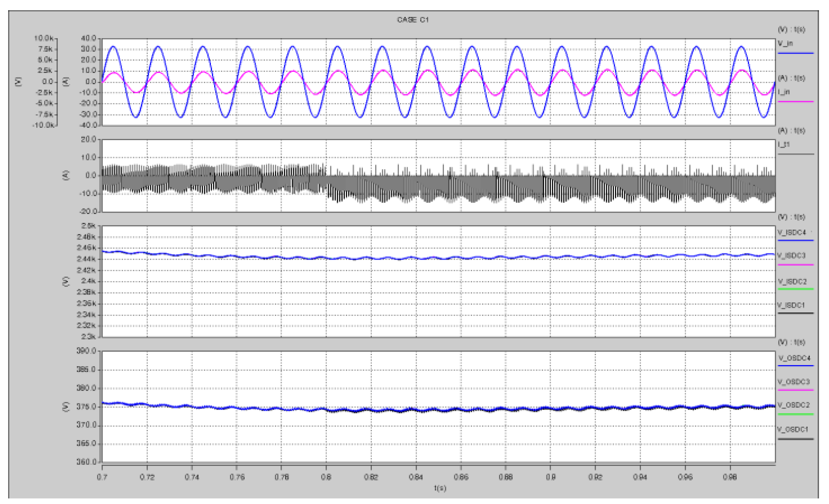829x504 pixels.
Task: Click the 375.0 y-axis tick in bottom plot
Action: [x=86, y=407]
